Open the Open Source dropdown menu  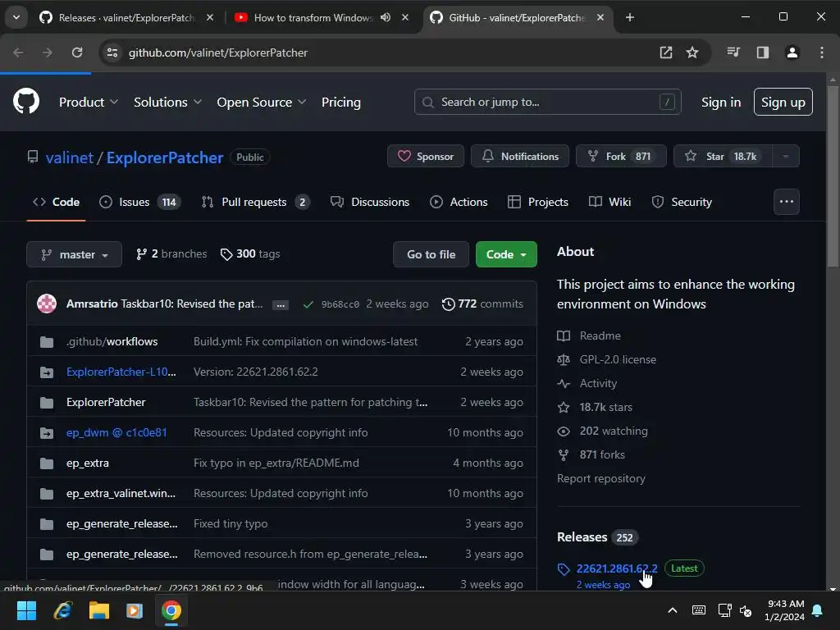tap(262, 102)
